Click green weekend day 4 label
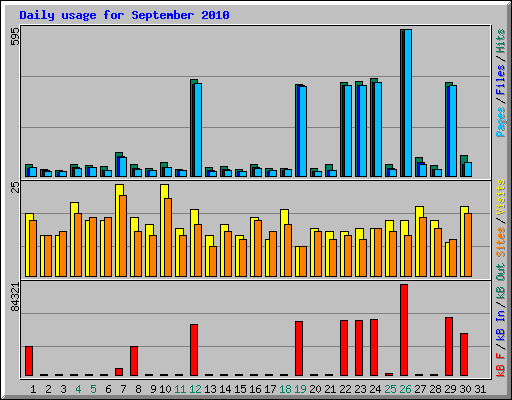The image size is (512, 400). pos(78,389)
